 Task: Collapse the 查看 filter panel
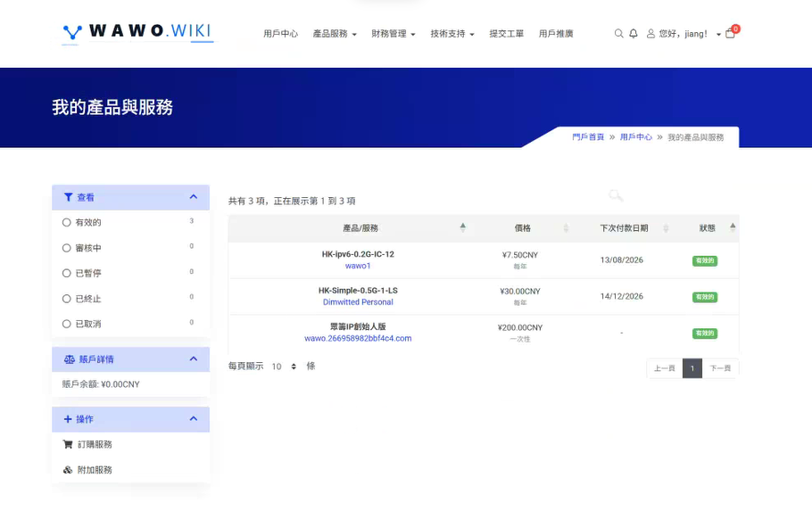pos(194,197)
